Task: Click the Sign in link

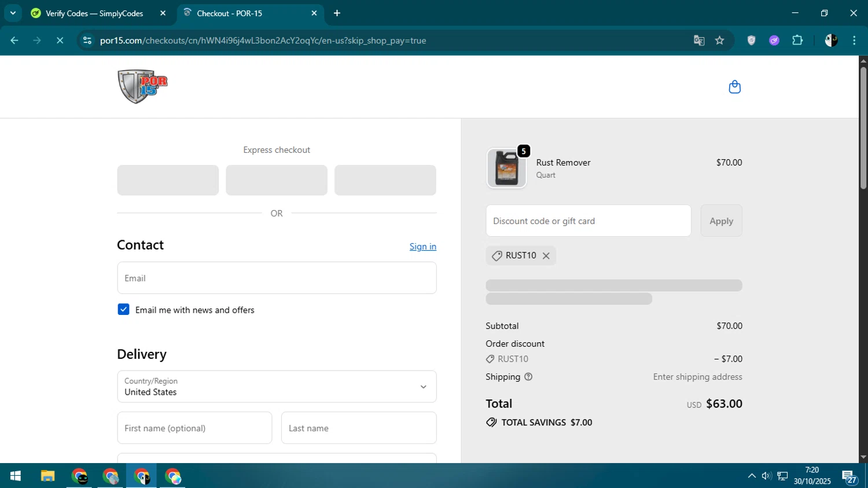Action: 423,247
